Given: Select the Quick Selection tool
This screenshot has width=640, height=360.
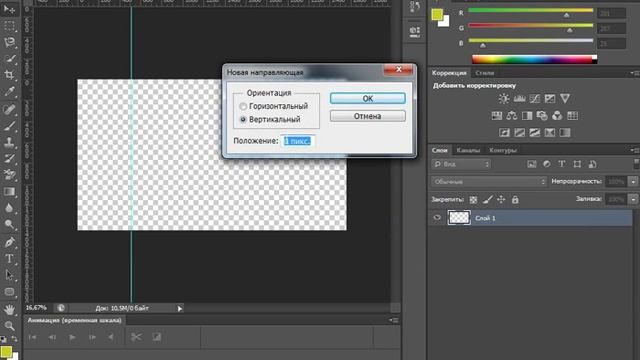Looking at the screenshot, I should click(9, 58).
